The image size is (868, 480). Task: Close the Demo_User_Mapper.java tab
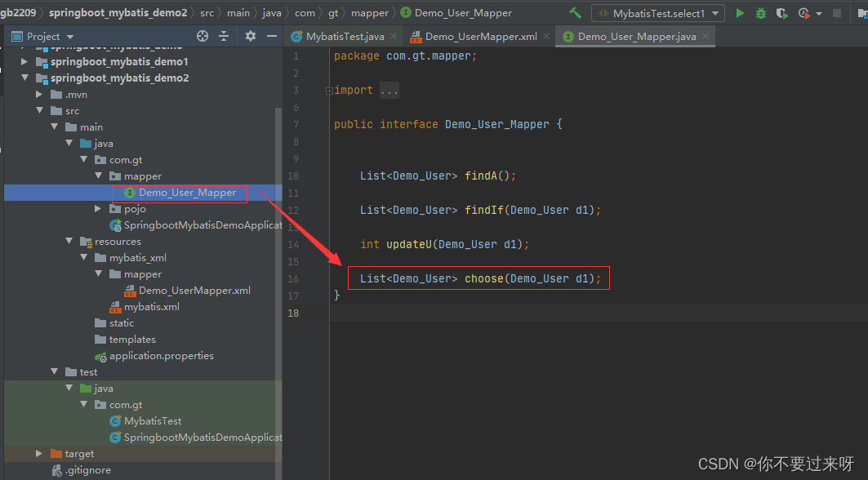point(706,36)
